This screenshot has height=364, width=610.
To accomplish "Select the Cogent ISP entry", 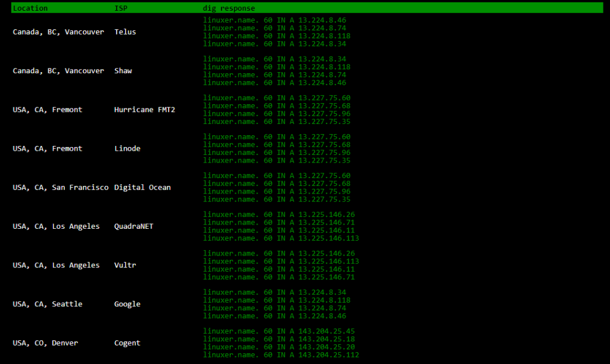I will [127, 343].
